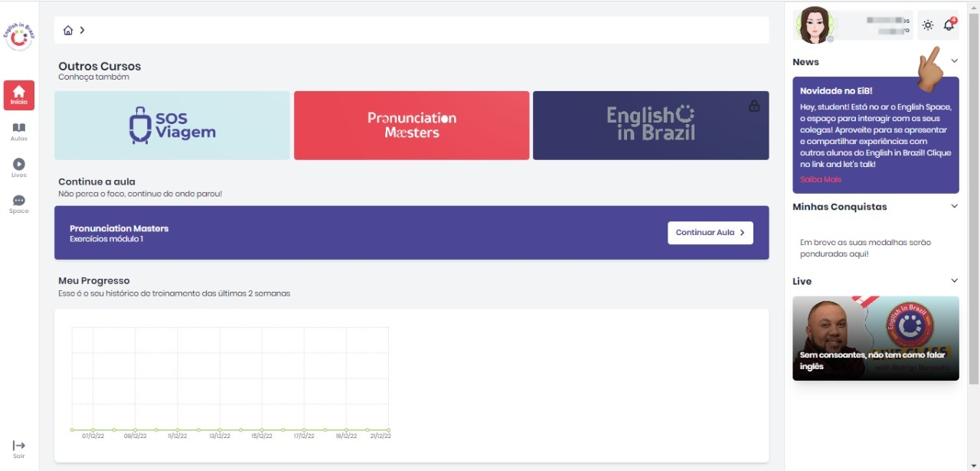Viewport: 980px width, 471px height.
Task: Open the notifications bell
Action: [949, 25]
